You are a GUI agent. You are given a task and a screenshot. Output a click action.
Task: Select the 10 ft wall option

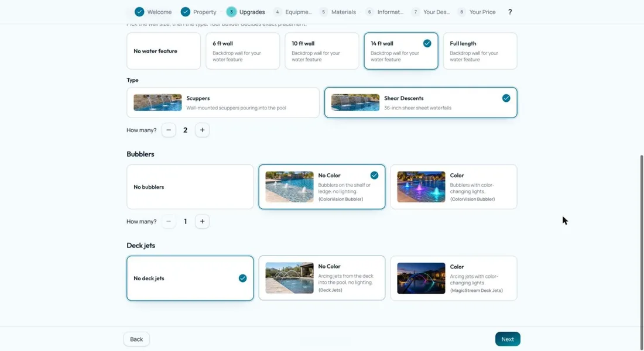[x=321, y=51]
